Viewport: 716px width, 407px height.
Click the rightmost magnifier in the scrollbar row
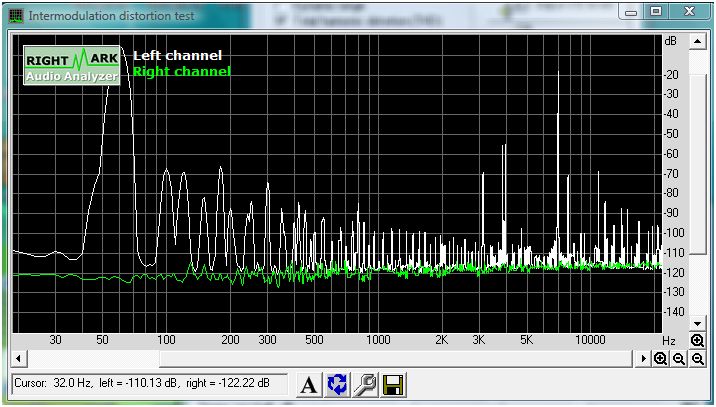pos(697,358)
